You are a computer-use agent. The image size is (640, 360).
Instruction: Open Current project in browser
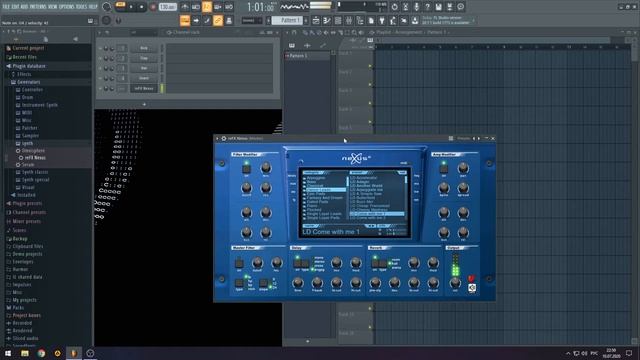coord(28,48)
